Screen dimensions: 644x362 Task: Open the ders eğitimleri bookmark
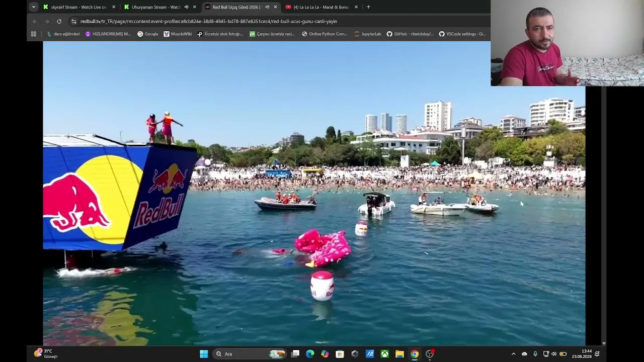coord(63,34)
